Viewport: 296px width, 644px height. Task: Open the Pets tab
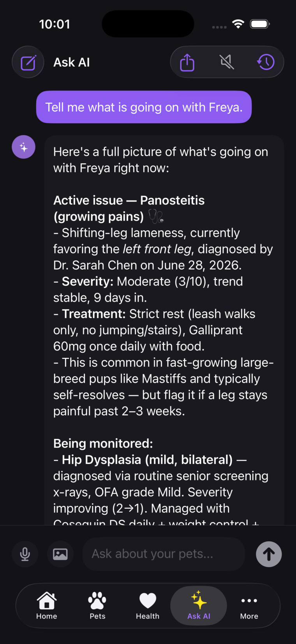(x=97, y=605)
